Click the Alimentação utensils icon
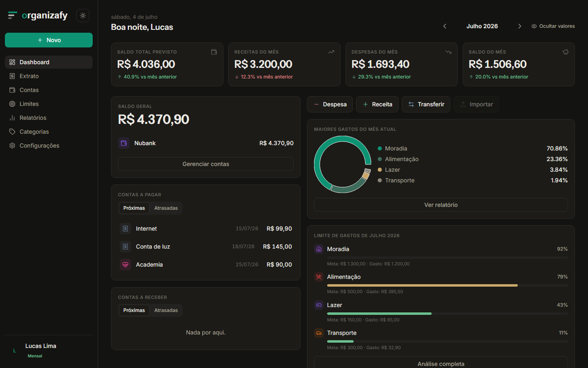The image size is (588, 368). pyautogui.click(x=319, y=277)
